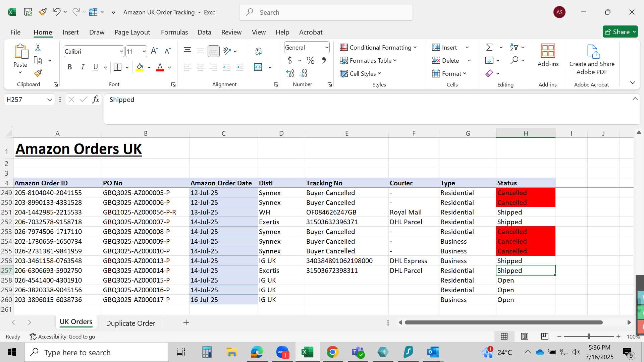Select column header H
Image resolution: width=644 pixels, height=362 pixels.
tap(526, 133)
